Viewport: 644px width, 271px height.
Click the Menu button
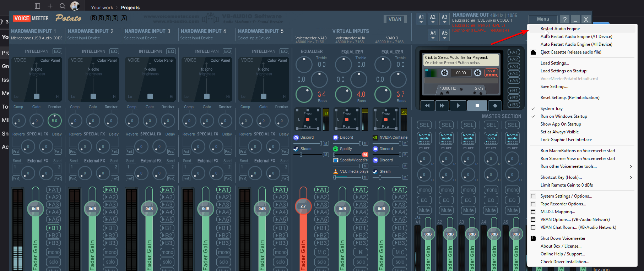(x=543, y=19)
